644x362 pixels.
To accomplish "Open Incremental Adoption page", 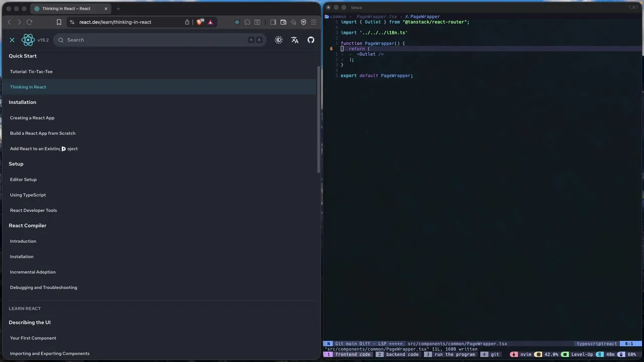I will tap(33, 272).
